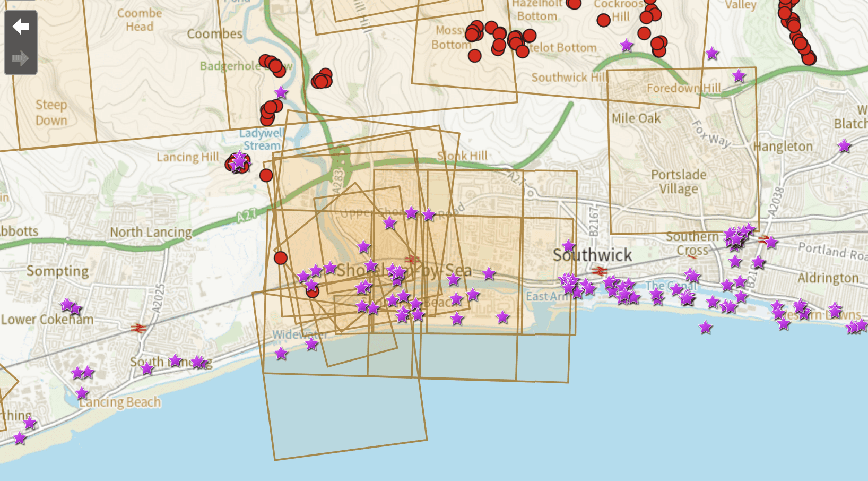868x481 pixels.
Task: Click purple star just east of Widewater label
Action: click(x=311, y=344)
